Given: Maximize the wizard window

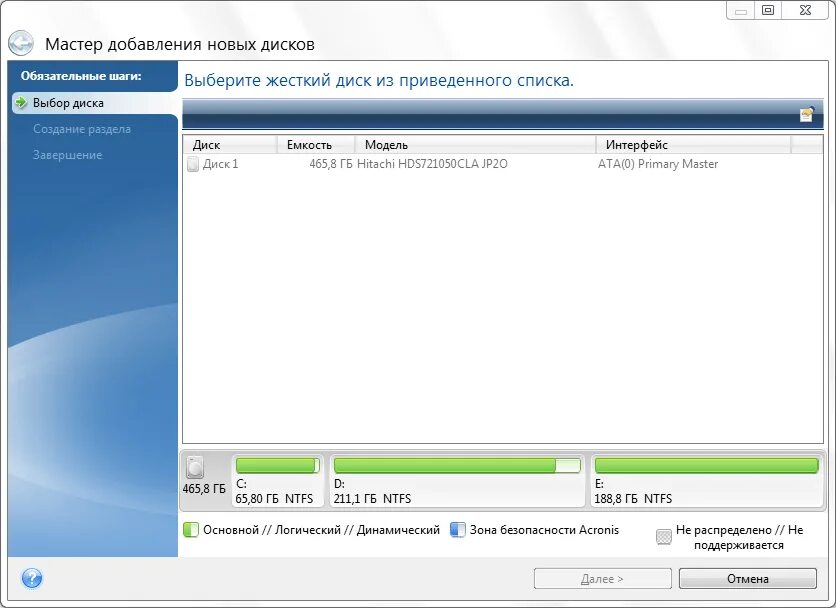Looking at the screenshot, I should [x=768, y=11].
